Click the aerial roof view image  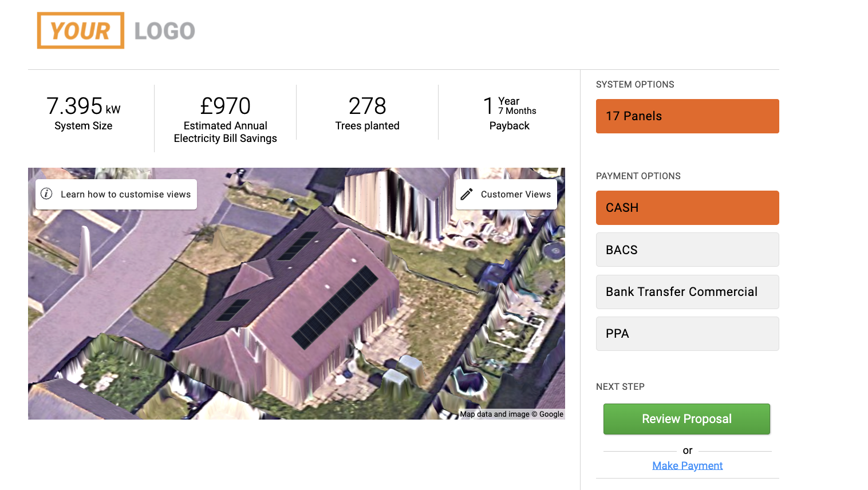(297, 294)
